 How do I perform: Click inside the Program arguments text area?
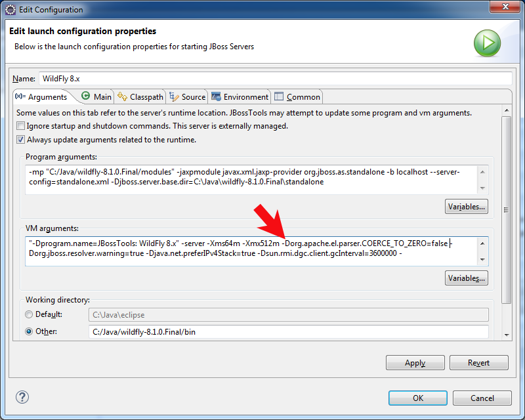(x=251, y=180)
